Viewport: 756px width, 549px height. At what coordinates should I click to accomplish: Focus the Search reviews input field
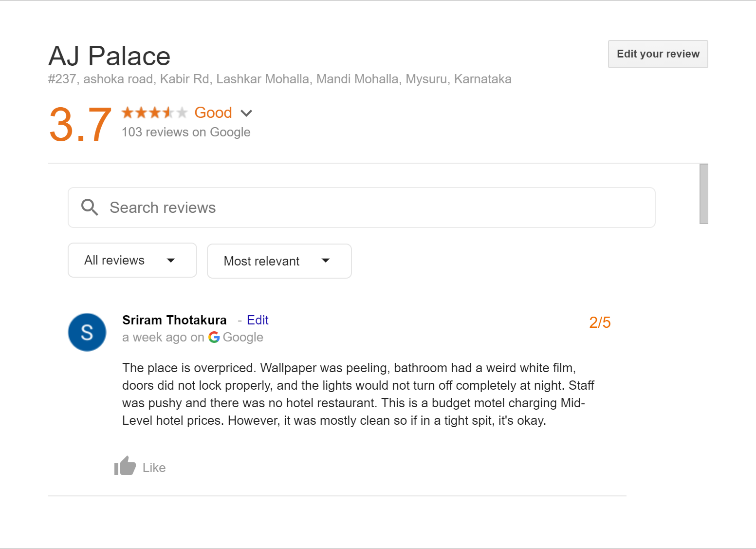pos(362,208)
